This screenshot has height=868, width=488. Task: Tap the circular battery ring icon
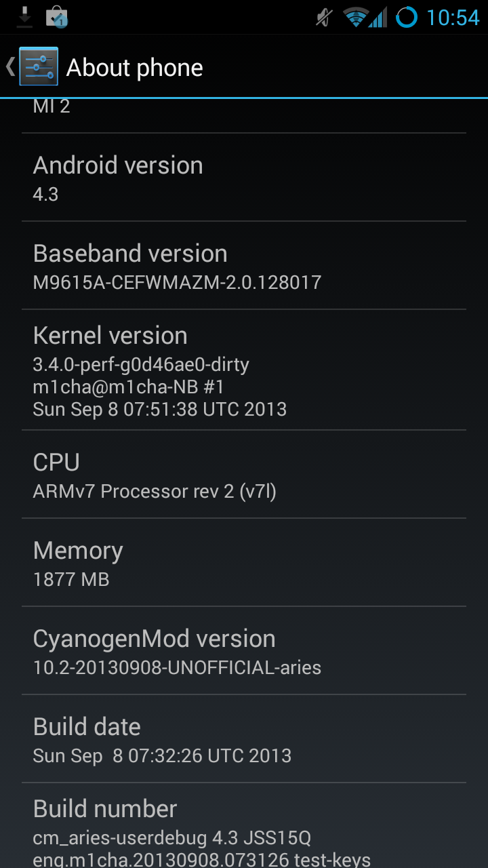click(x=407, y=17)
